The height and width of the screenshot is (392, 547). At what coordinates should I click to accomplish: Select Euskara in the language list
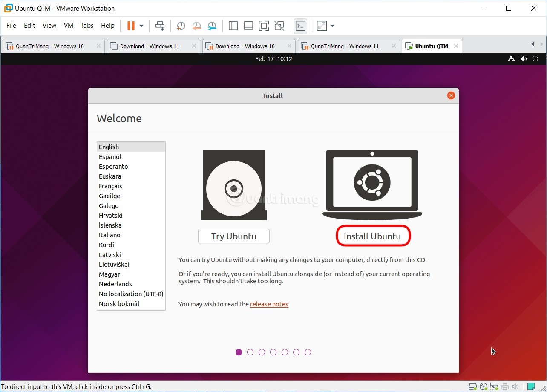click(x=131, y=176)
